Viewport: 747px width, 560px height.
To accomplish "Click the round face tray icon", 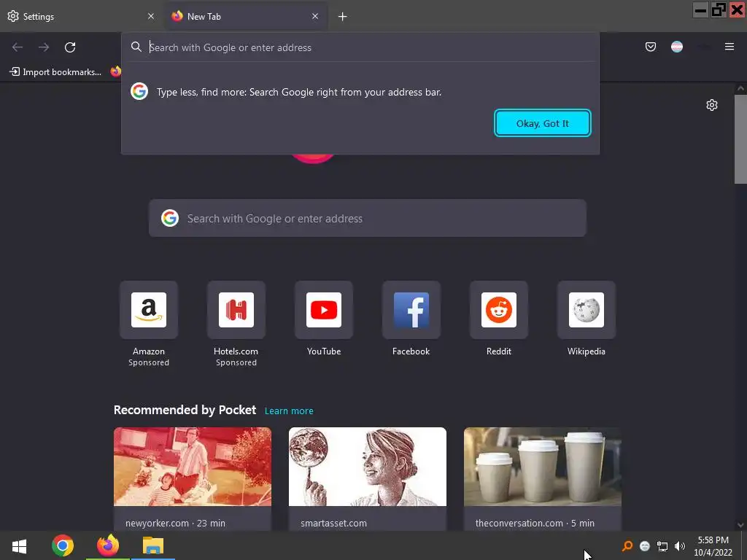I will coord(645,546).
